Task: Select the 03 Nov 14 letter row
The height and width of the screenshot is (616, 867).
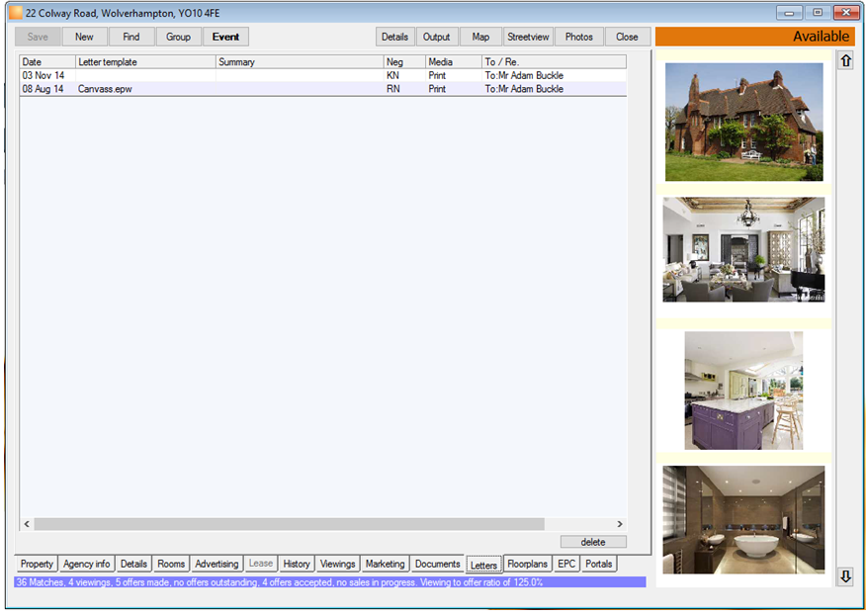Action: pyautogui.click(x=323, y=75)
